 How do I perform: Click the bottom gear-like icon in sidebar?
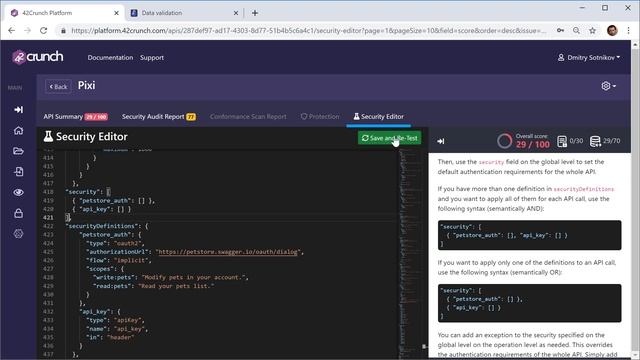[18, 234]
